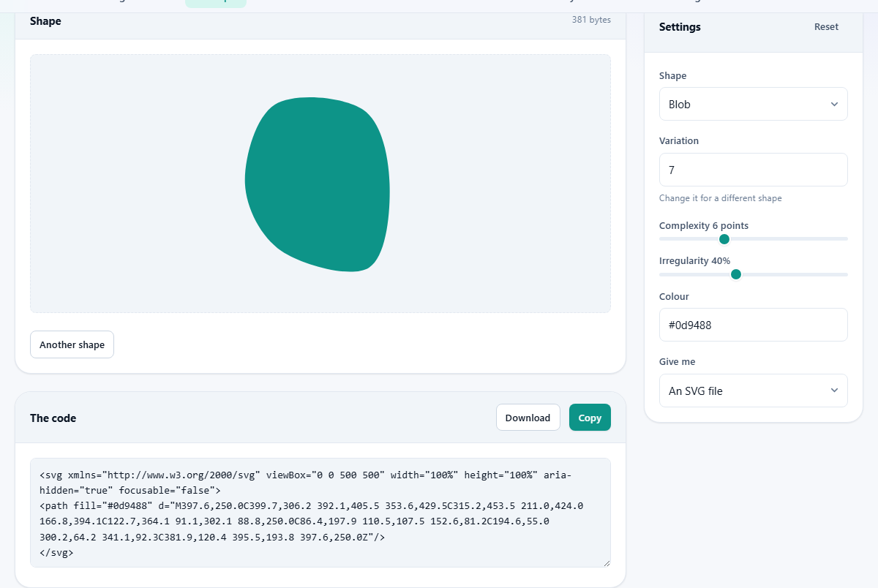Click the Variation input field containing 7
The width and height of the screenshot is (878, 588).
pos(753,170)
